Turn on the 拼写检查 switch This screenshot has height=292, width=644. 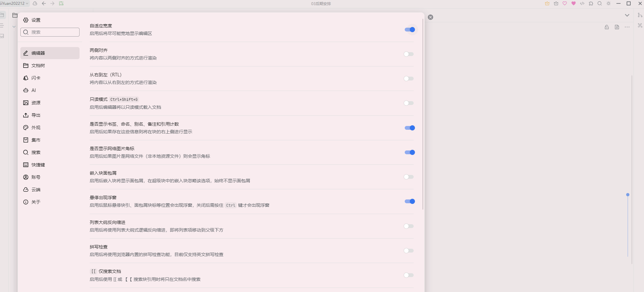[x=409, y=251]
